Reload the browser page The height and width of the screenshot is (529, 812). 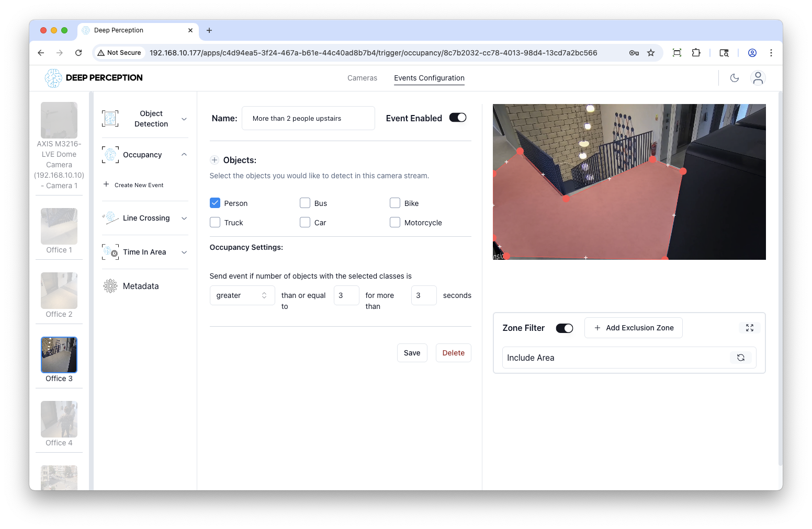pos(78,53)
